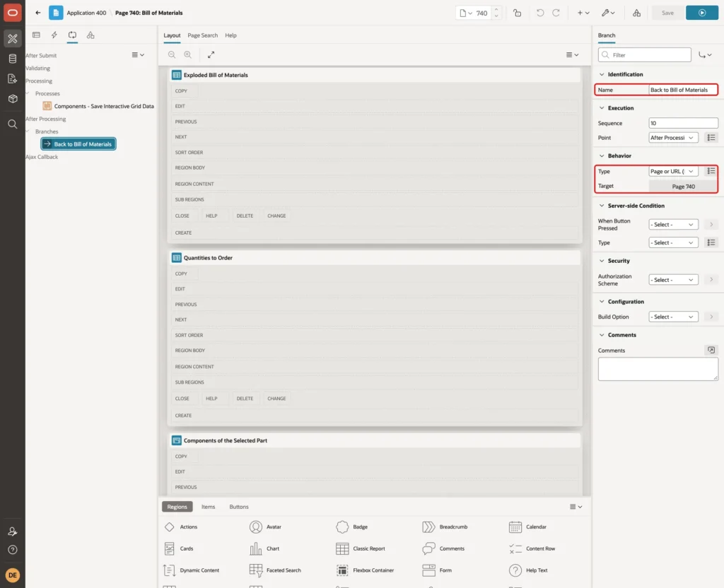
Task: Open the DE user account menu
Action: click(x=13, y=575)
